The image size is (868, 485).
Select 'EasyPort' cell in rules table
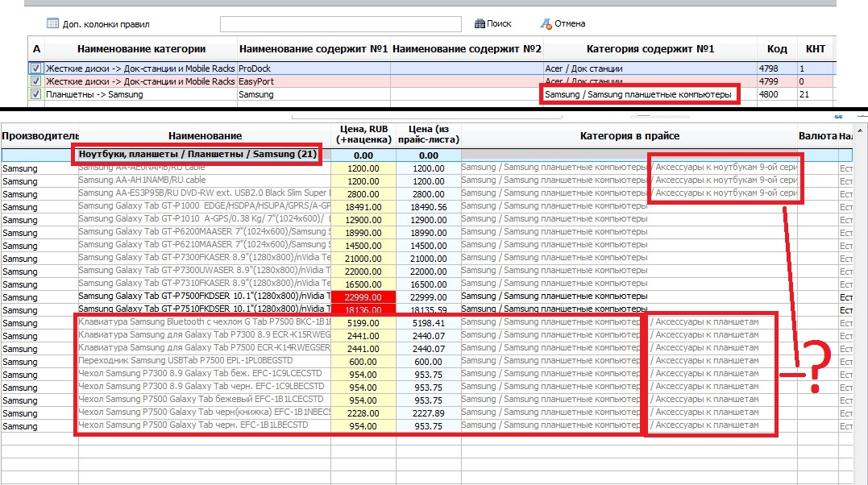[314, 81]
